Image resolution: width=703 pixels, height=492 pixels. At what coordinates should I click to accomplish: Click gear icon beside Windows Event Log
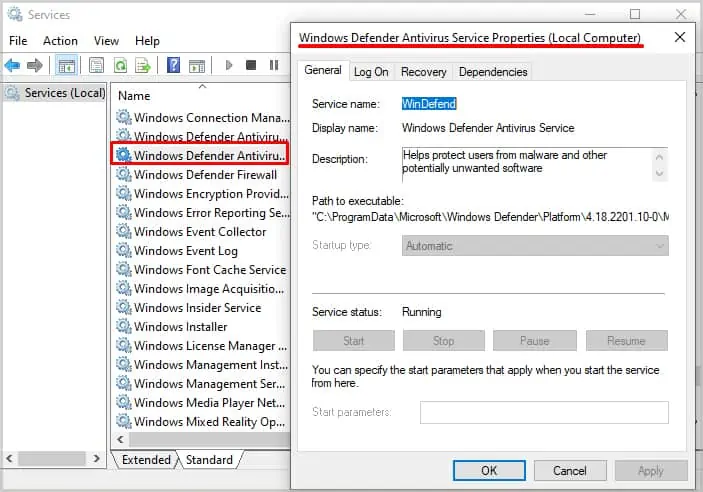pos(123,250)
